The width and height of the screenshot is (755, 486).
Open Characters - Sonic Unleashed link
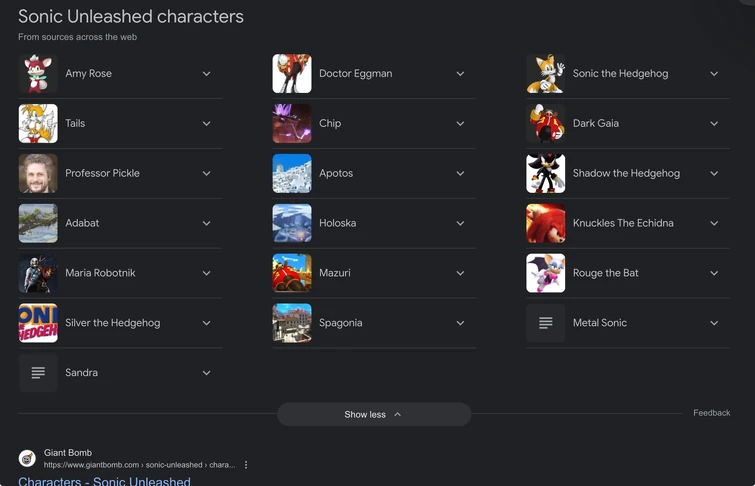[104, 481]
